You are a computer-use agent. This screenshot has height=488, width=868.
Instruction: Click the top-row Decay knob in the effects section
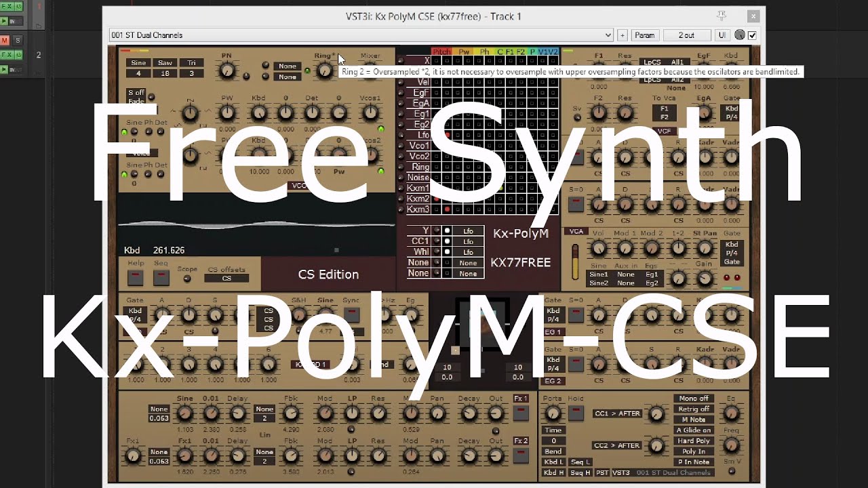469,413
